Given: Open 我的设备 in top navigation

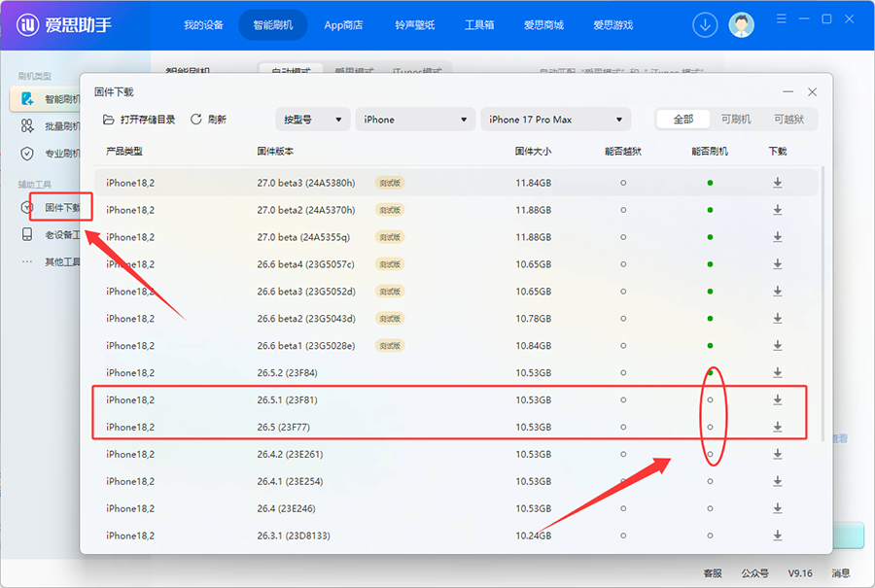Looking at the screenshot, I should tap(203, 25).
